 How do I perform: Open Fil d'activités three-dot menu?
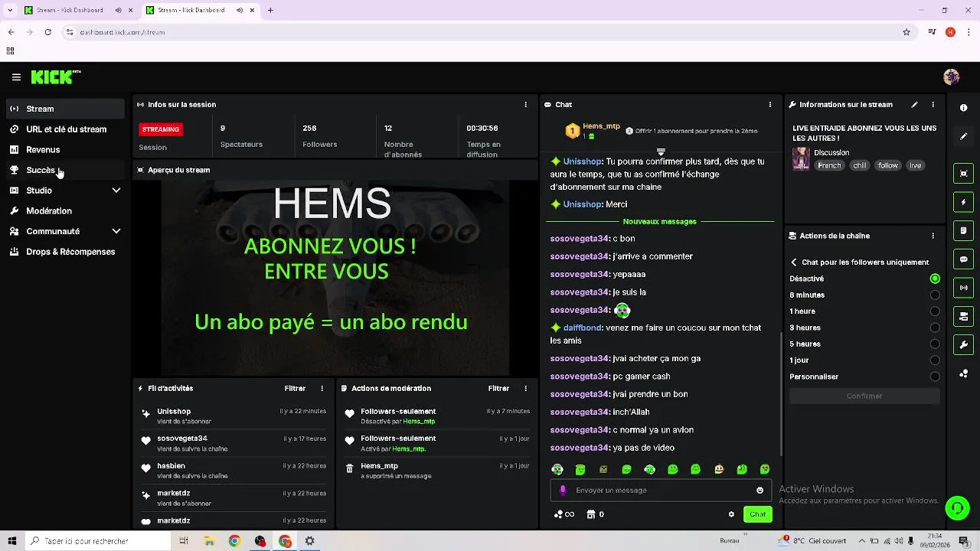[322, 389]
